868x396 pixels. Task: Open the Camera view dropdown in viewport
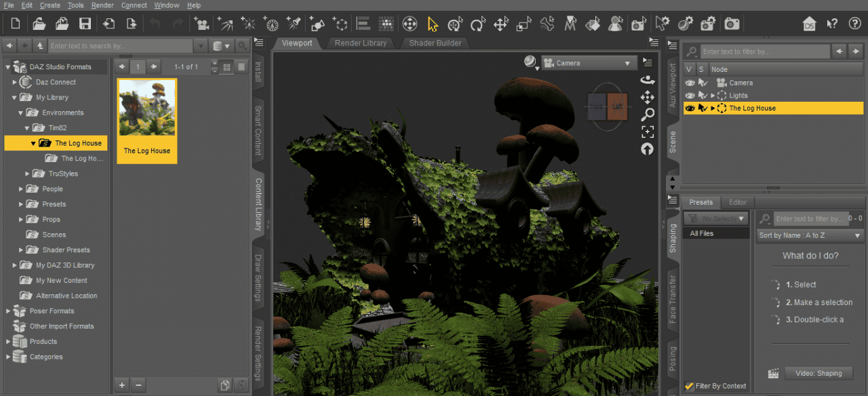click(588, 62)
